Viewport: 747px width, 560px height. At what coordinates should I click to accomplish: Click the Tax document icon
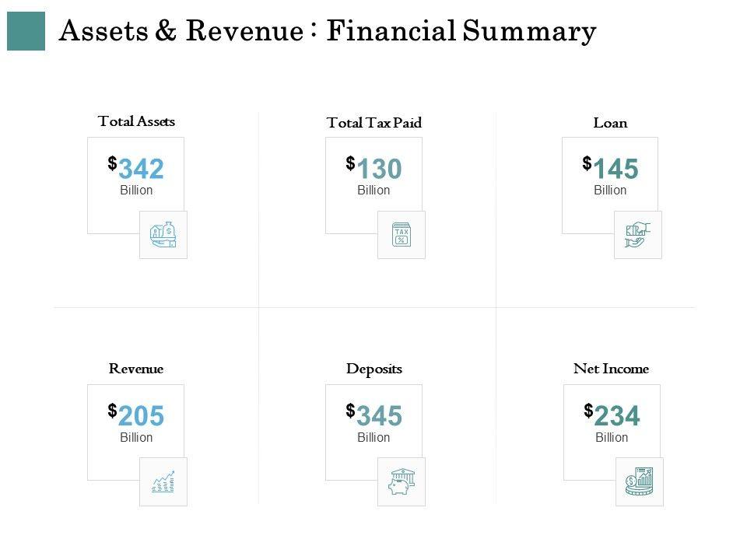402,234
